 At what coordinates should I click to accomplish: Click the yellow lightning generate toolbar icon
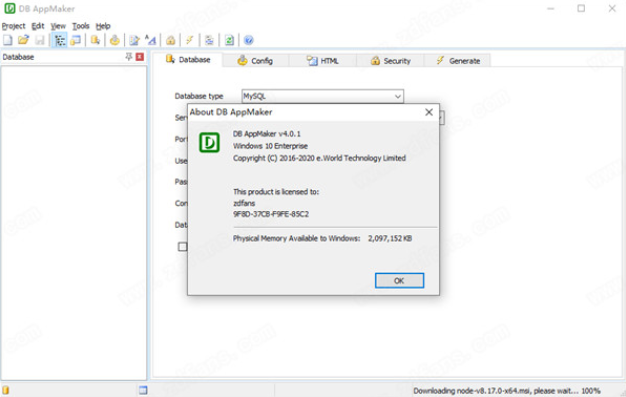click(x=190, y=40)
